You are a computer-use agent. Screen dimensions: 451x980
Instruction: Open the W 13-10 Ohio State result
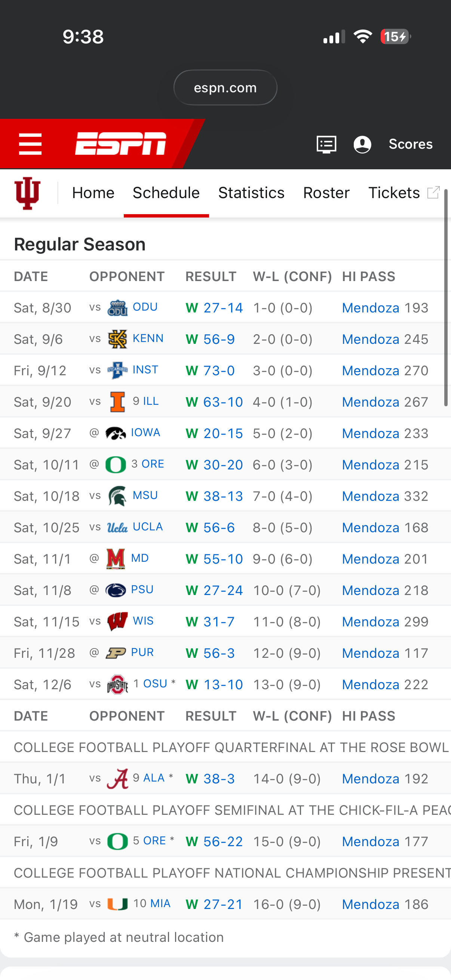(x=214, y=684)
